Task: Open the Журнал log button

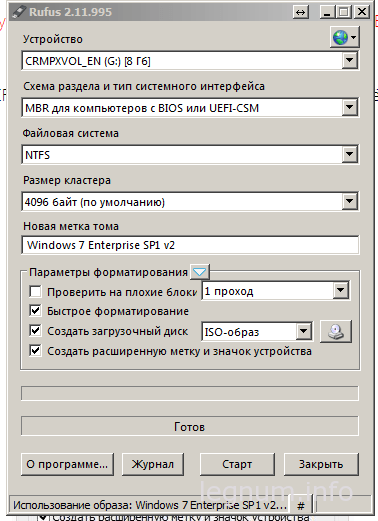Action: tap(153, 464)
